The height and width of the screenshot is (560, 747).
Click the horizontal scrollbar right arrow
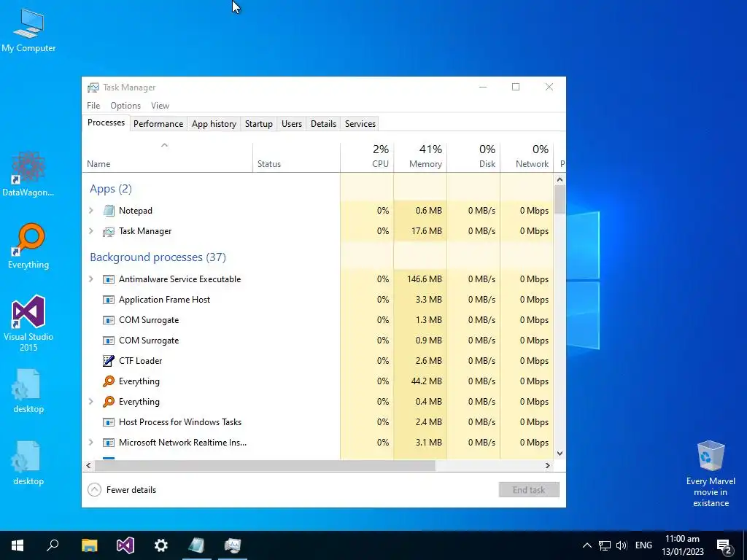coord(547,465)
